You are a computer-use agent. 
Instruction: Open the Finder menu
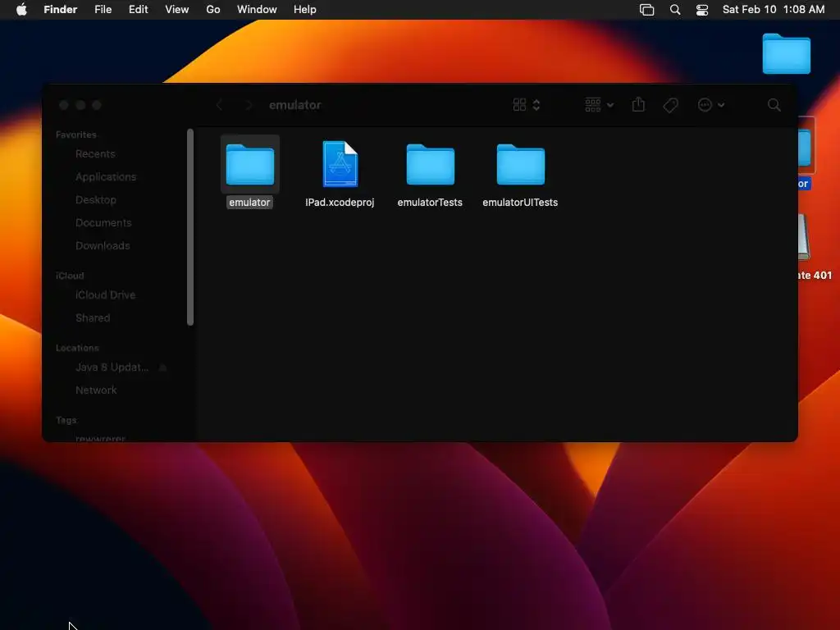[61, 9]
